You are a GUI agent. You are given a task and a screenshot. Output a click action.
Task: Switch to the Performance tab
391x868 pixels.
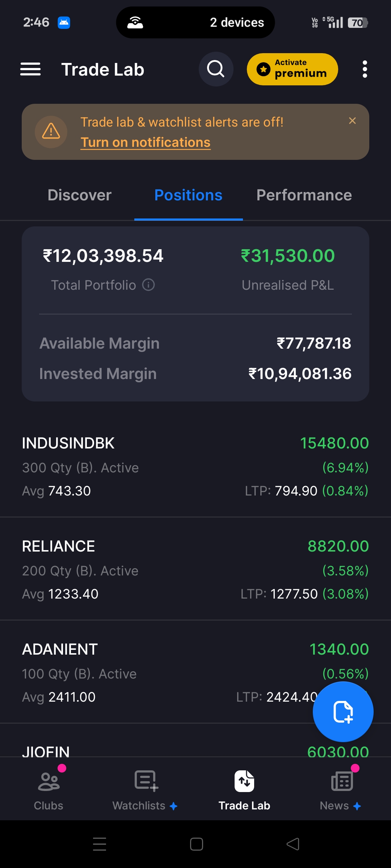tap(304, 195)
